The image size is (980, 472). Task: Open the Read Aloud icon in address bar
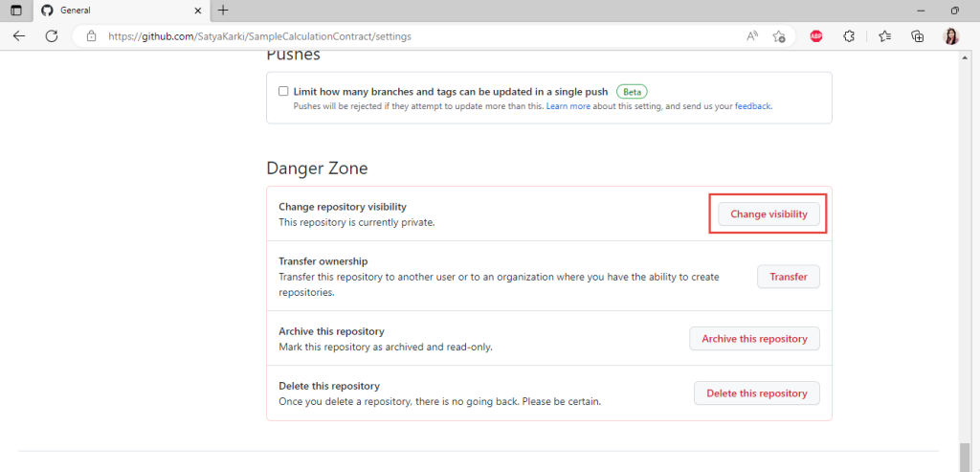[752, 36]
